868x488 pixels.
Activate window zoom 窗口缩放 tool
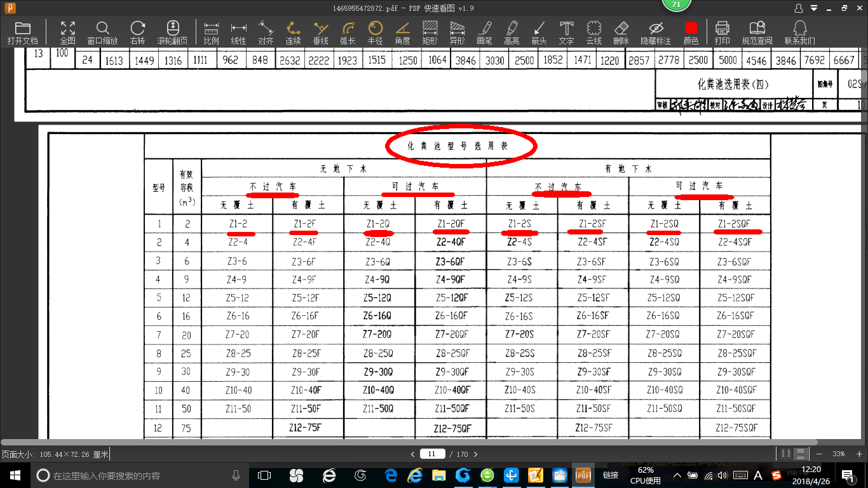tap(102, 33)
